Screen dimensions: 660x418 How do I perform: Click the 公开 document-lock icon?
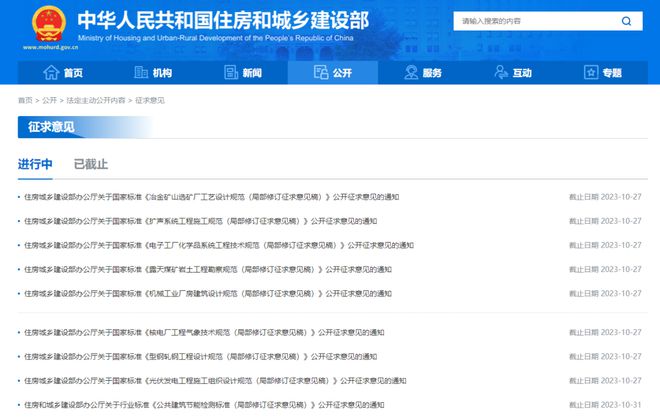click(321, 72)
